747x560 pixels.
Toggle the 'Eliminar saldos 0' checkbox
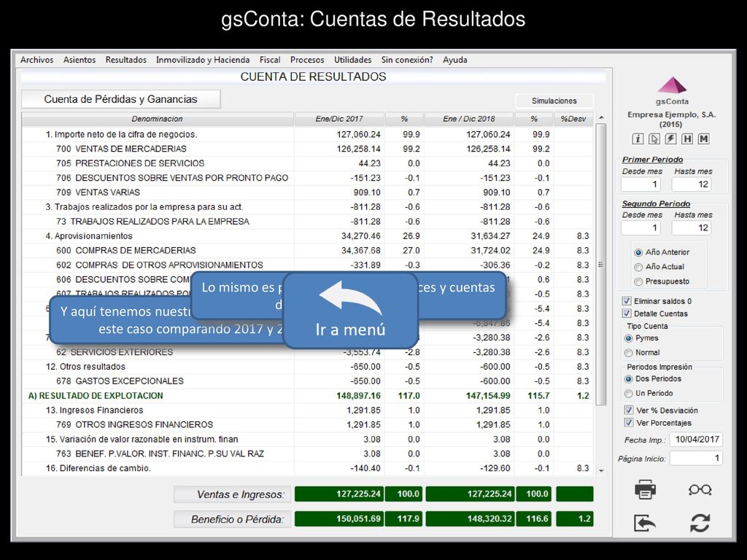[x=627, y=301]
